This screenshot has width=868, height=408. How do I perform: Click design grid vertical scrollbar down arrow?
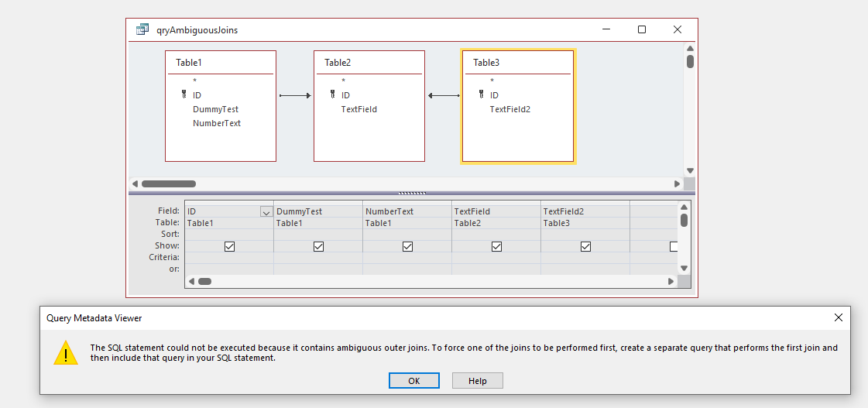click(x=684, y=269)
